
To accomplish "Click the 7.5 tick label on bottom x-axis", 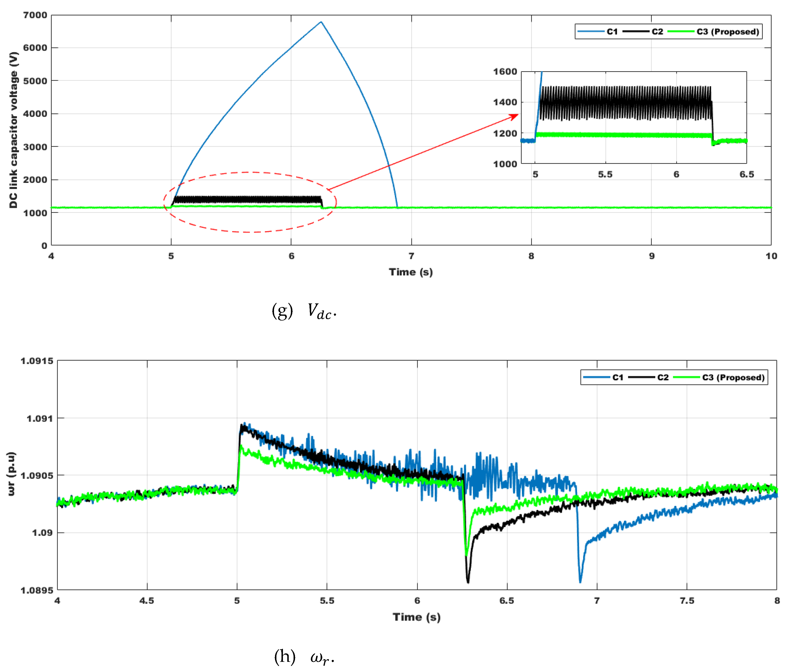I will (x=687, y=601).
